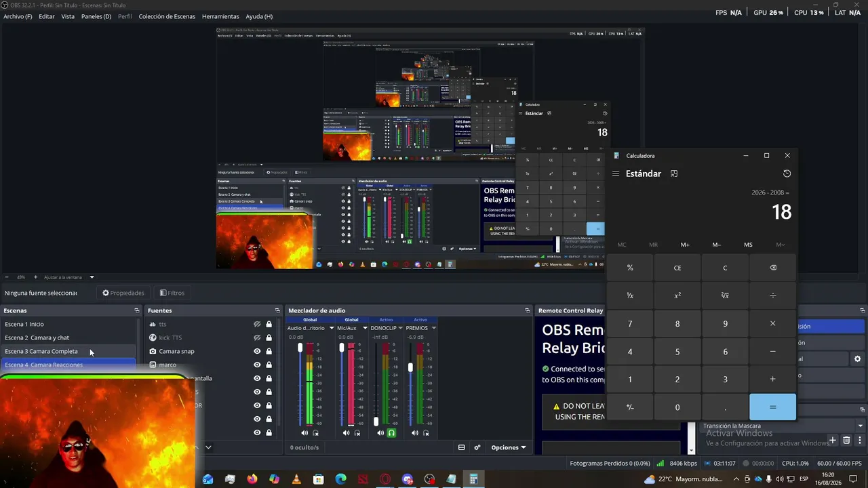Open the Ayuda (H) menu

click(259, 16)
